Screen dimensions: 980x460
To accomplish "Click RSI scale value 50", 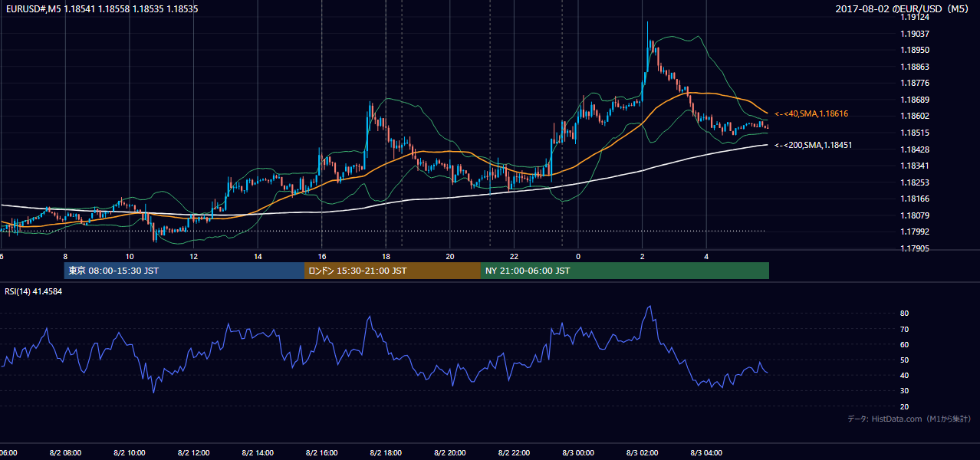I will click(904, 360).
